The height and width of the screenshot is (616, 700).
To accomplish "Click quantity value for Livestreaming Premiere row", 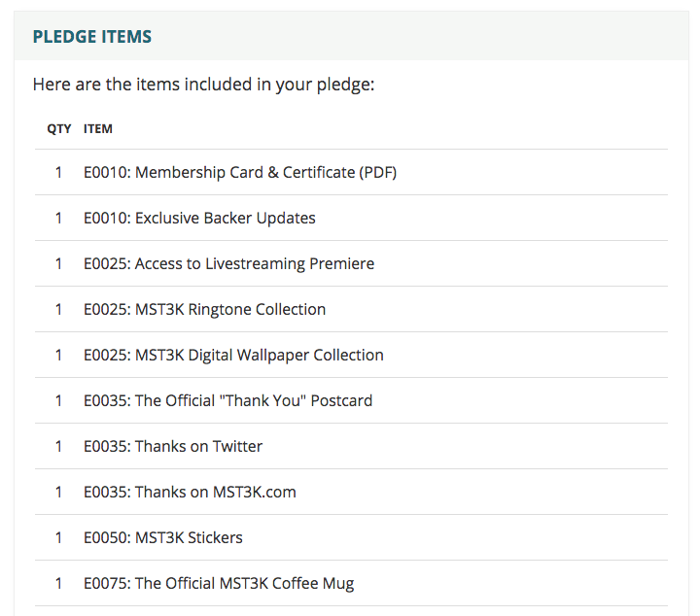I will click(58, 263).
